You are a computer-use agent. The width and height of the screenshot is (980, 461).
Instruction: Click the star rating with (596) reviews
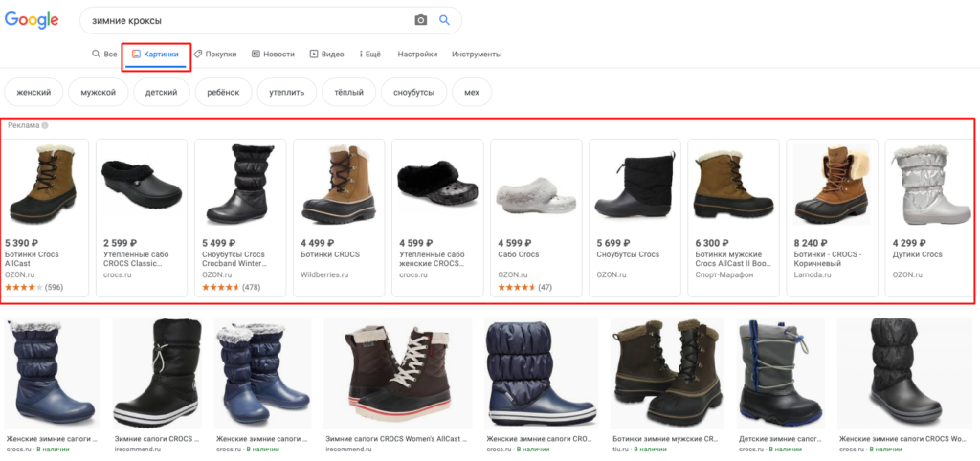pos(33,287)
